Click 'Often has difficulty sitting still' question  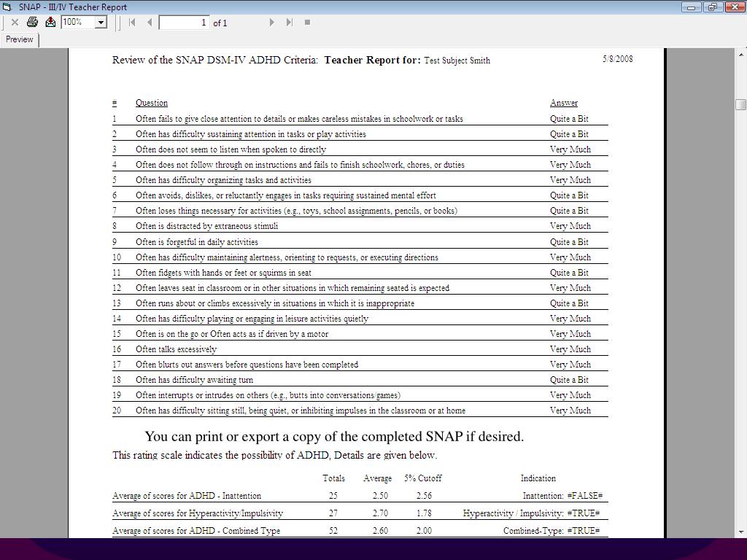click(300, 411)
